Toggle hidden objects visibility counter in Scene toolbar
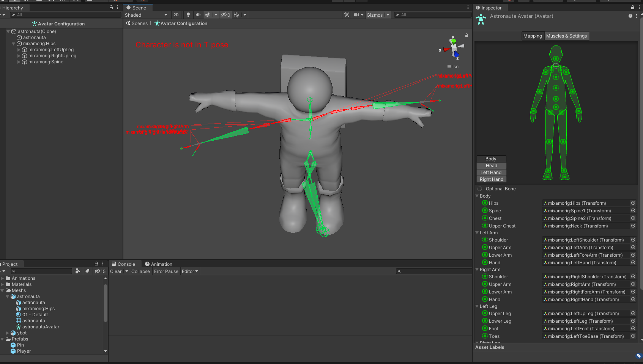 pyautogui.click(x=226, y=15)
